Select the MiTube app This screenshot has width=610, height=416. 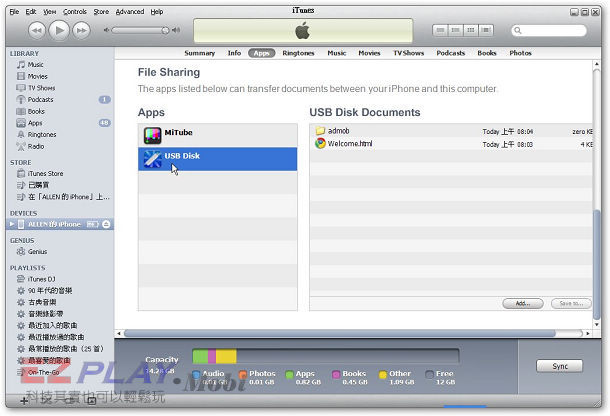click(x=217, y=135)
